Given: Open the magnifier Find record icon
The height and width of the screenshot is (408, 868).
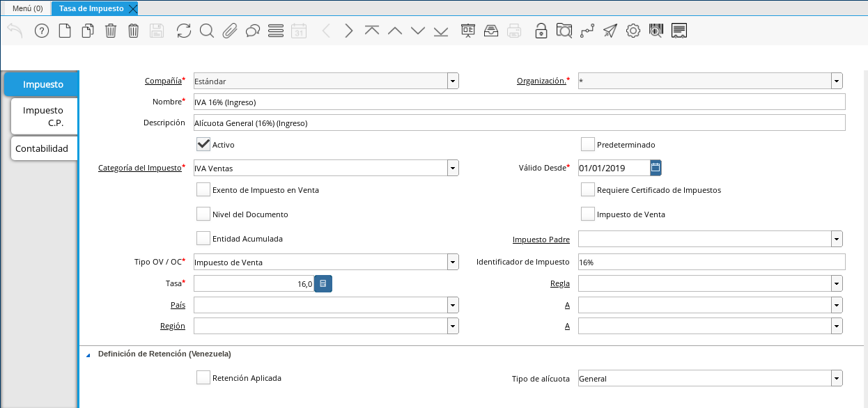Looking at the screenshot, I should 207,31.
